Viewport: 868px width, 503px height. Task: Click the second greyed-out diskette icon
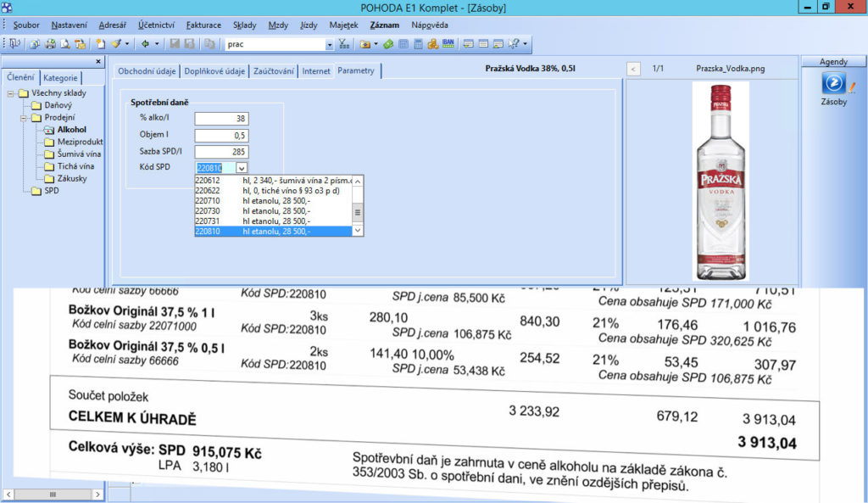(189, 44)
